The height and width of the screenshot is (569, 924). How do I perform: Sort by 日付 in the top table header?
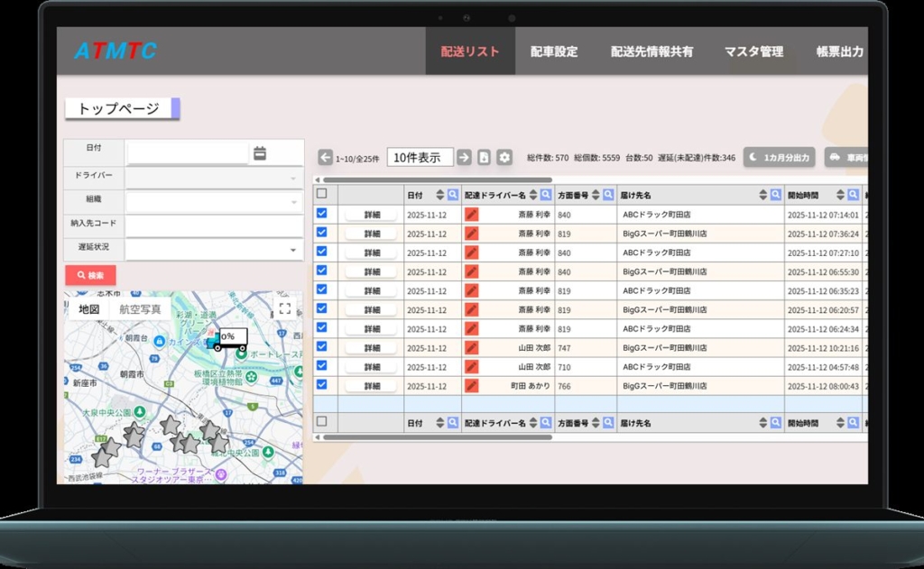440,195
